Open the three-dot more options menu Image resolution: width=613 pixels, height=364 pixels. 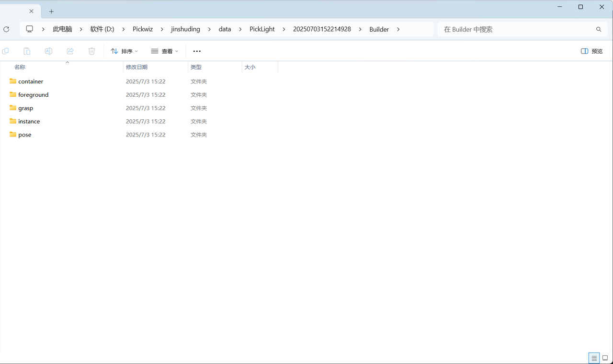coord(197,51)
